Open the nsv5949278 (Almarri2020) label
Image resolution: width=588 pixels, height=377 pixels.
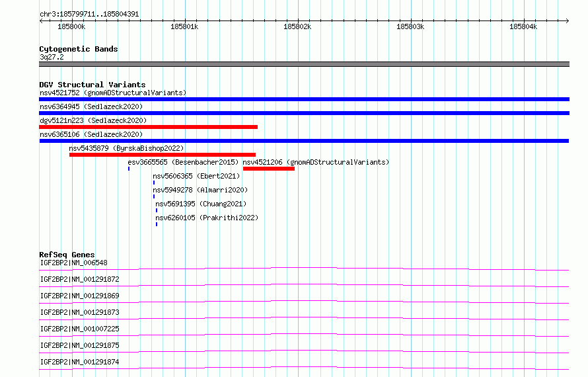click(200, 190)
